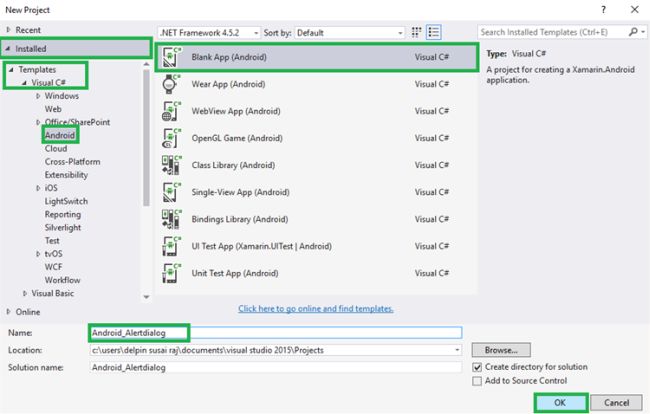Expand the iOS tree node
Image resolution: width=650 pixels, height=414 pixels.
coord(38,188)
